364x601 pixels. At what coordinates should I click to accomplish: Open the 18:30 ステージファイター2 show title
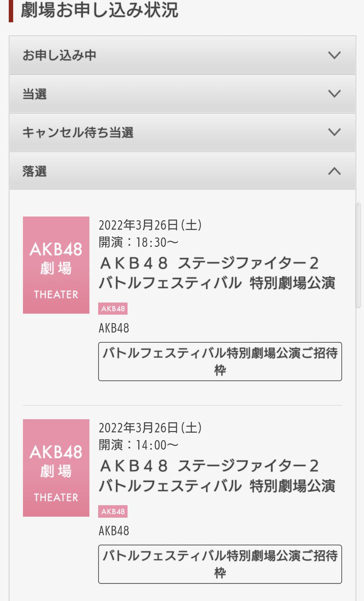[216, 273]
